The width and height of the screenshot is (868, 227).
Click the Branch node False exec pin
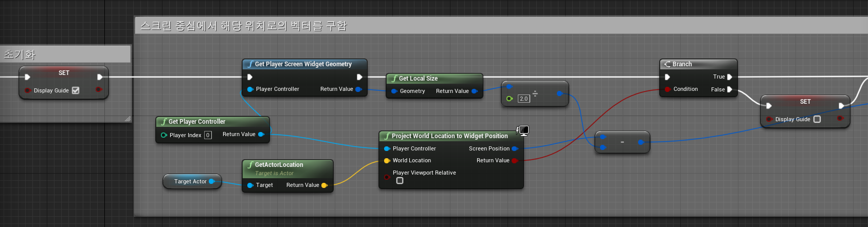(x=729, y=89)
